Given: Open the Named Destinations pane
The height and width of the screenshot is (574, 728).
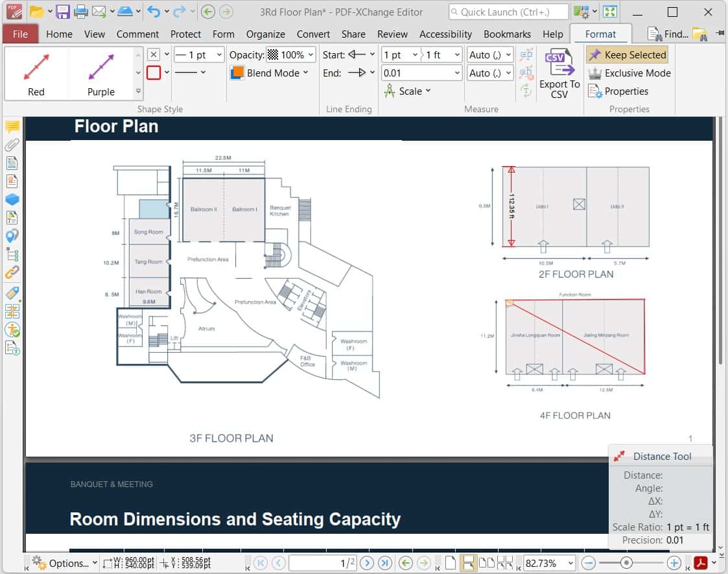Looking at the screenshot, I should tap(12, 236).
